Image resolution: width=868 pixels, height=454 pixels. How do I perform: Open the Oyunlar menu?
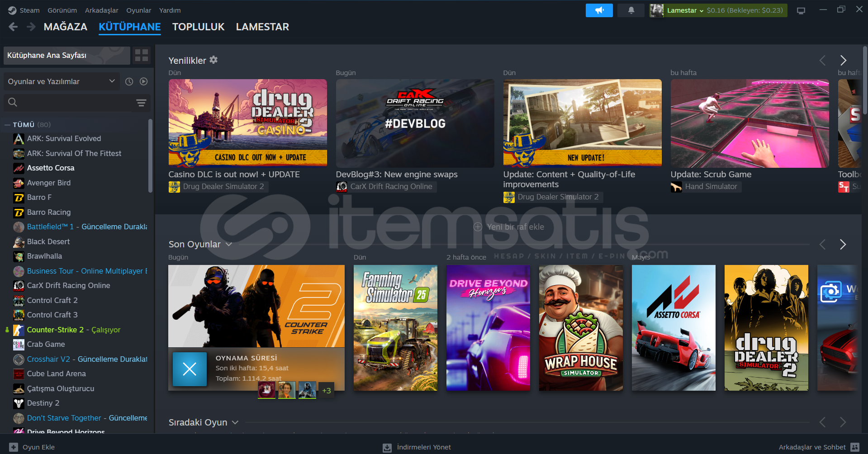(138, 10)
